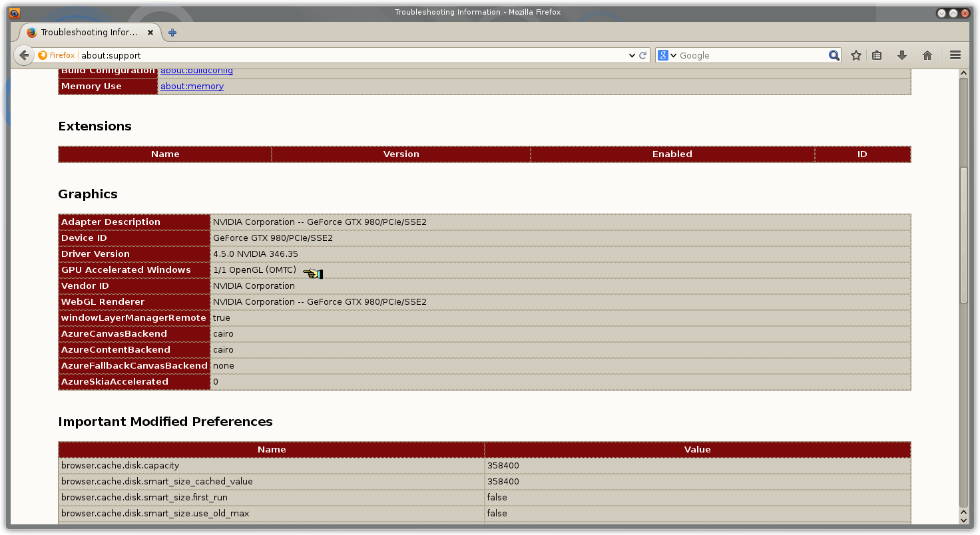
Task: Open the Downloads arrow icon
Action: click(902, 55)
